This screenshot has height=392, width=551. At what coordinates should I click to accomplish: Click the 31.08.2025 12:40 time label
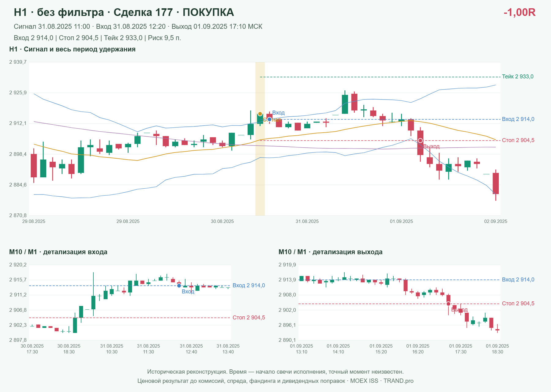191,349
